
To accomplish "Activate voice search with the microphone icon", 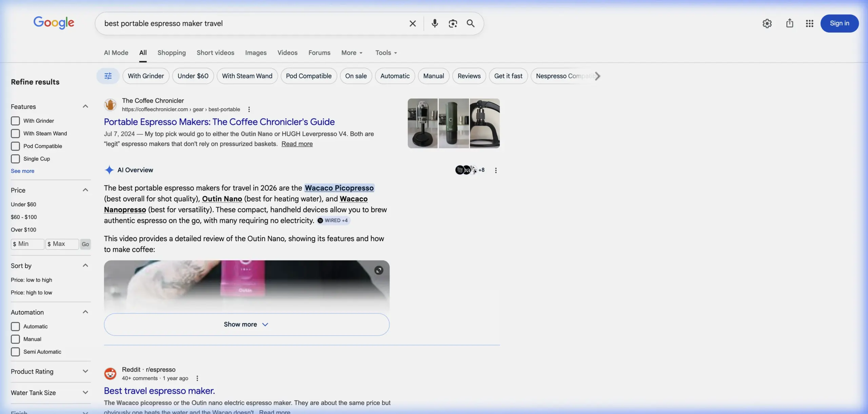I will [434, 23].
